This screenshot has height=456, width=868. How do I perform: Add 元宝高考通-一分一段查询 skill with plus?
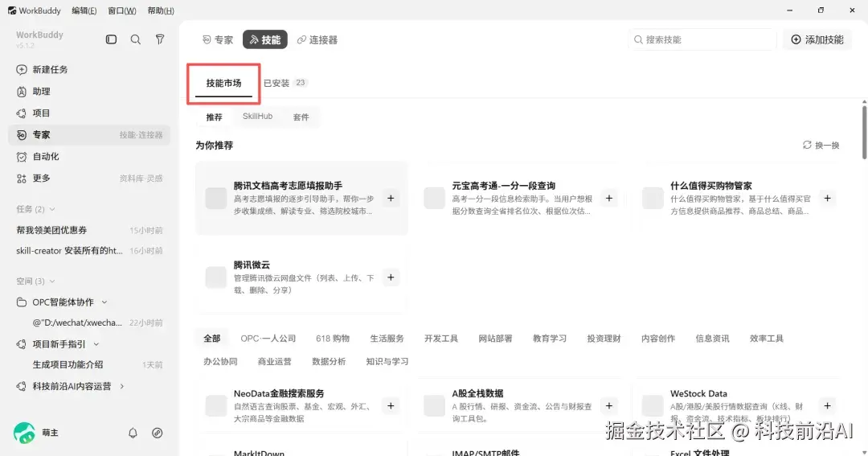[x=609, y=199]
